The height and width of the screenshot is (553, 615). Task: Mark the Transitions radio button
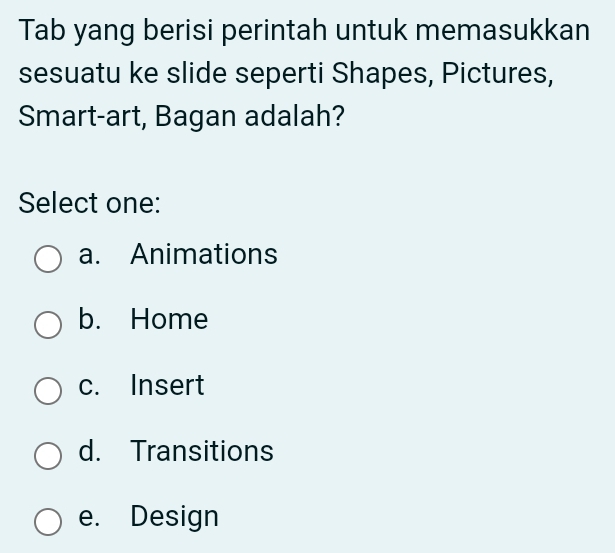point(48,457)
